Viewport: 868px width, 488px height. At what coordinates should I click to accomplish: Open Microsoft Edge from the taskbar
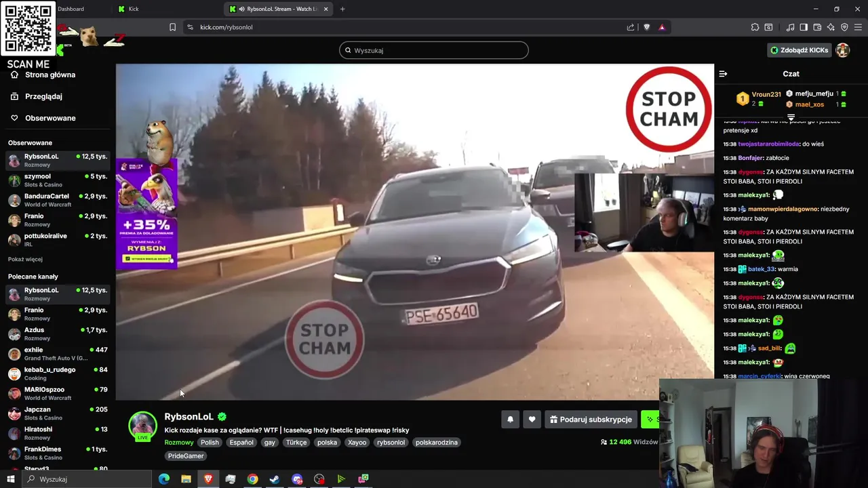[163, 479]
